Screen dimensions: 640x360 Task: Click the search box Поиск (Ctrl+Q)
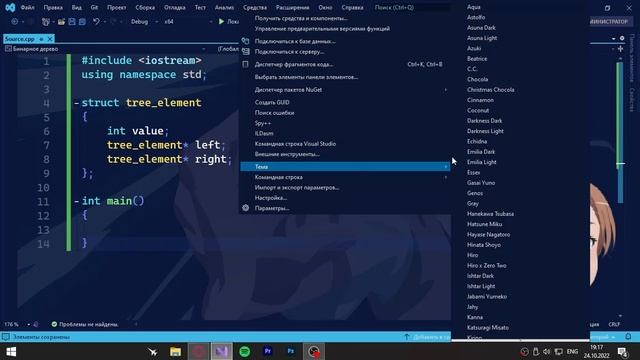(412, 7)
